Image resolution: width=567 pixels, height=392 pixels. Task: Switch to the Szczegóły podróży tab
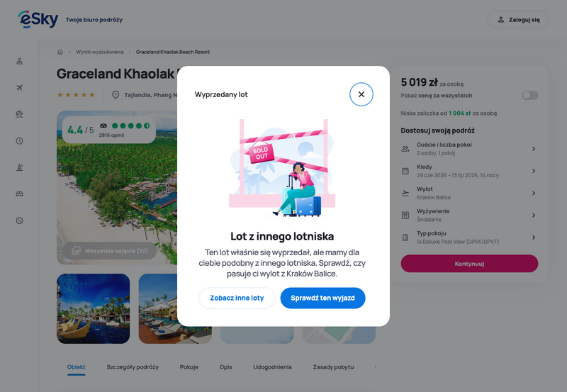pos(133,366)
